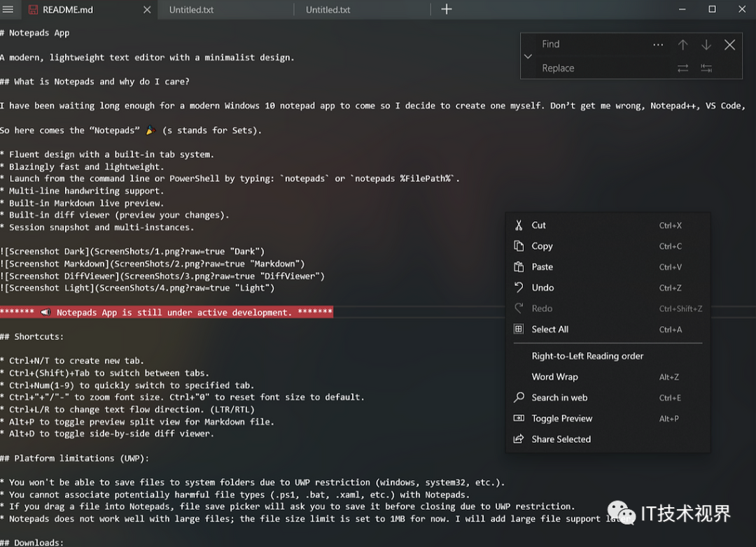Click the Find input field

(x=593, y=44)
